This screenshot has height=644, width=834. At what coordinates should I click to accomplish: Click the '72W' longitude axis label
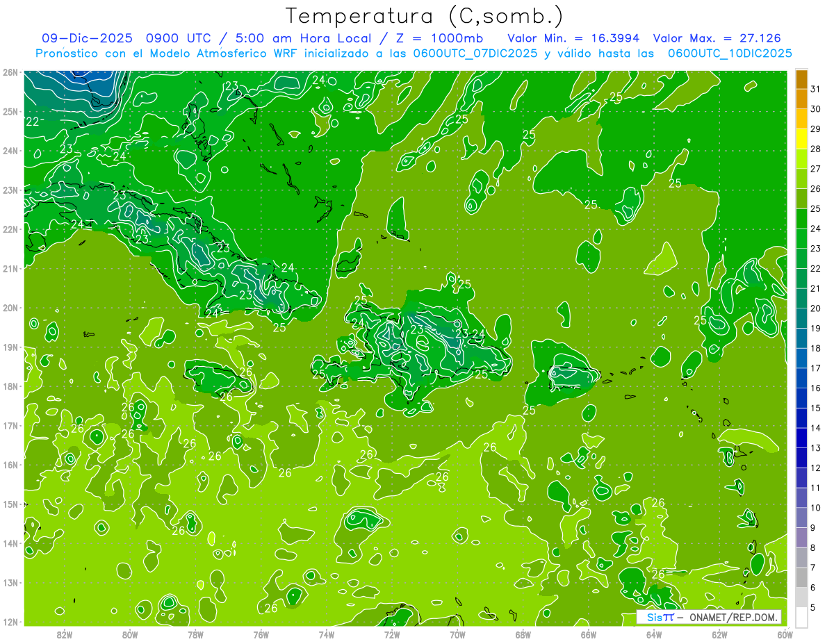tap(392, 634)
